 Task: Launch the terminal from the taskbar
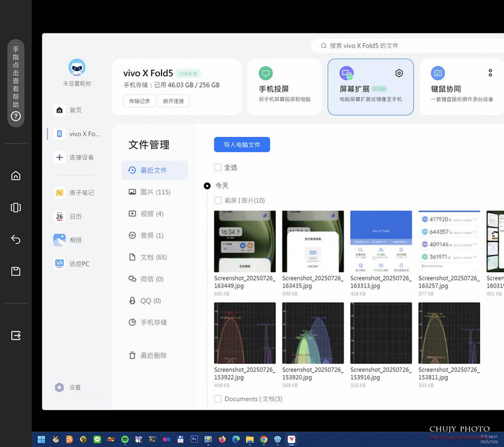152,439
